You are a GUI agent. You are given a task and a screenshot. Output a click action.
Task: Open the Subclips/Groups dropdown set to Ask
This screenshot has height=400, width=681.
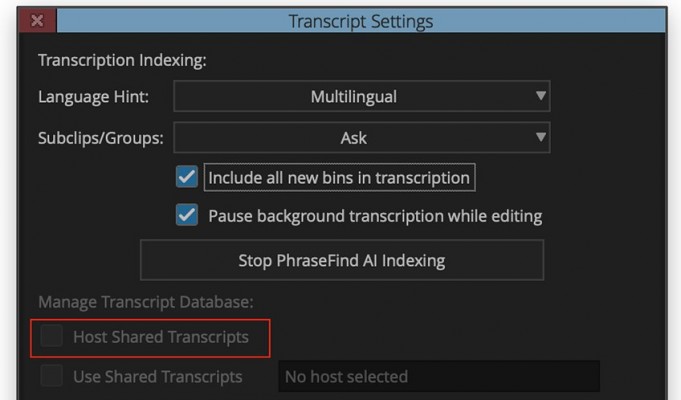[353, 138]
